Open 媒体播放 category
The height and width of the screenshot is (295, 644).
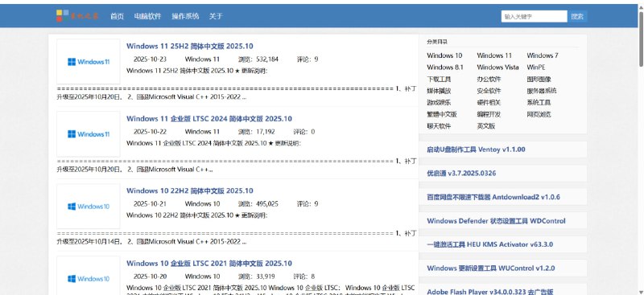pos(439,91)
